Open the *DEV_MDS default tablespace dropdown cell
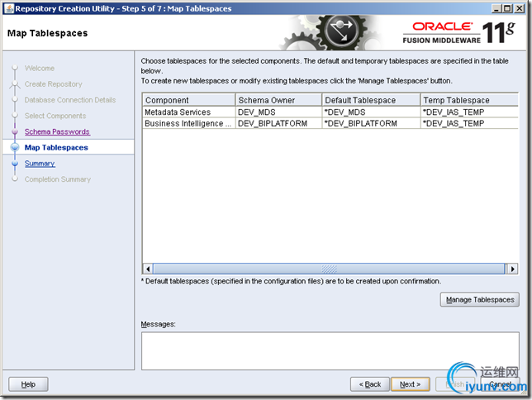 371,112
